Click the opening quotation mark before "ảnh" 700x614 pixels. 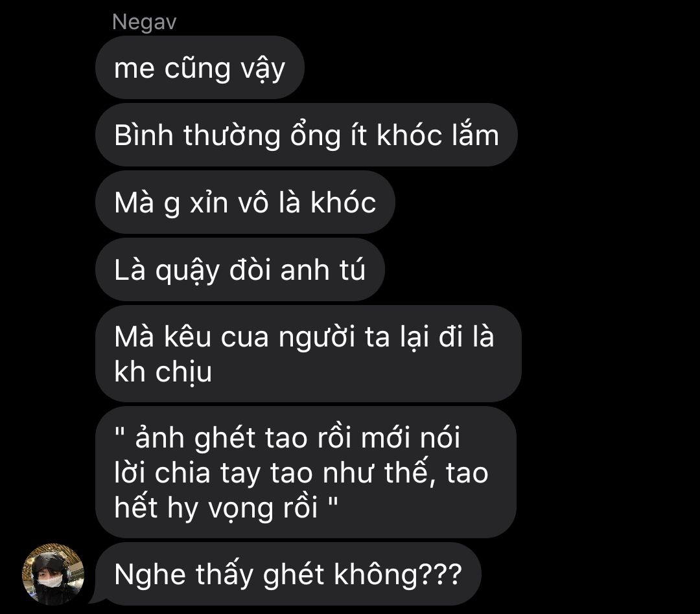pyautogui.click(x=119, y=432)
